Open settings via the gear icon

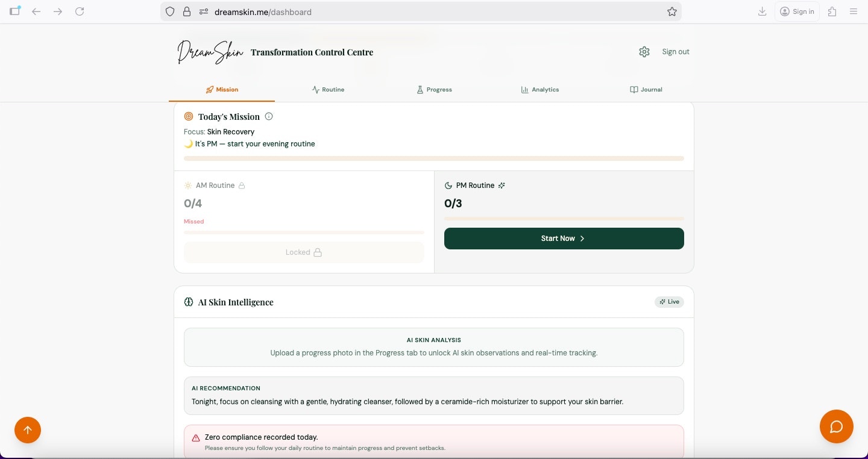click(x=644, y=52)
